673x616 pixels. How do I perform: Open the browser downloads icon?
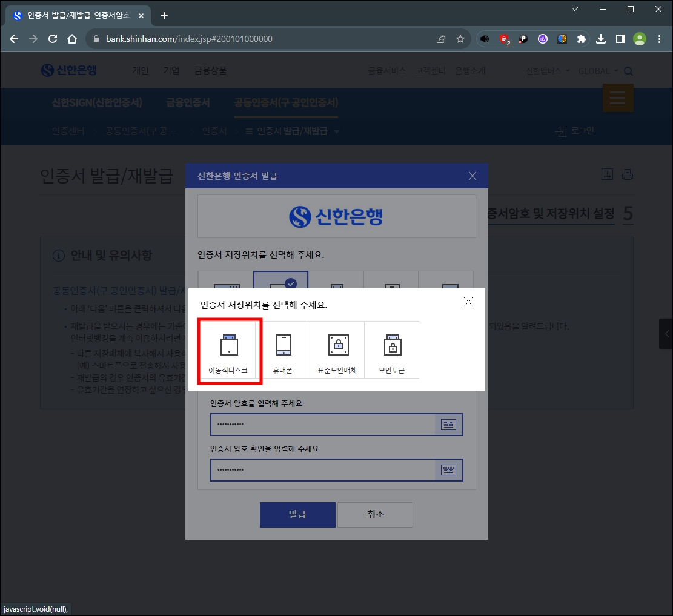tap(601, 39)
